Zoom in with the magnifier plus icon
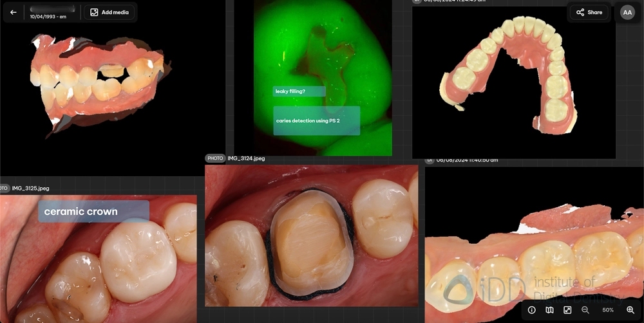The height and width of the screenshot is (323, 644). coord(630,310)
